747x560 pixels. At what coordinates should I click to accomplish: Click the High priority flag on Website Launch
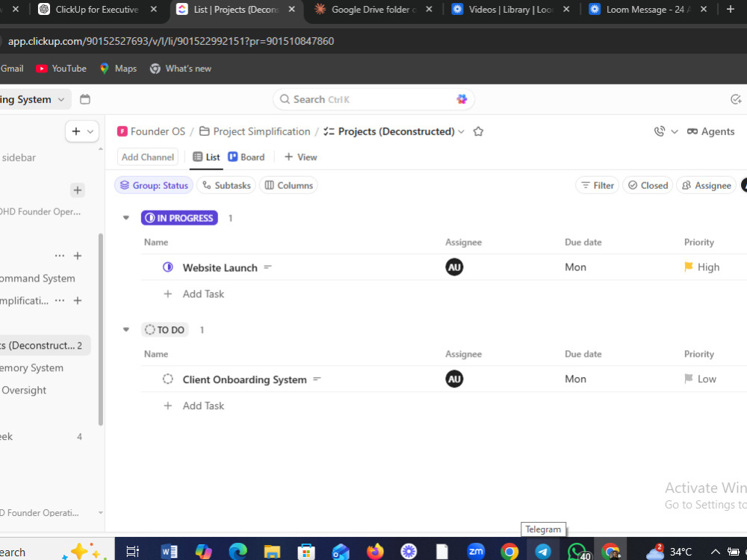pos(689,267)
